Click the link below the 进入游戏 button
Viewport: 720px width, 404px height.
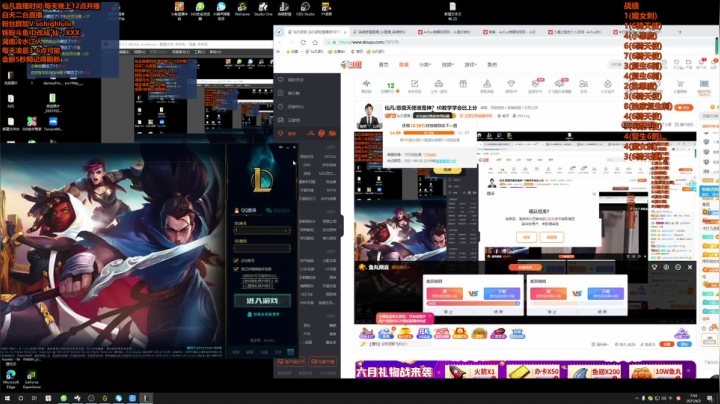pyautogui.click(x=264, y=314)
